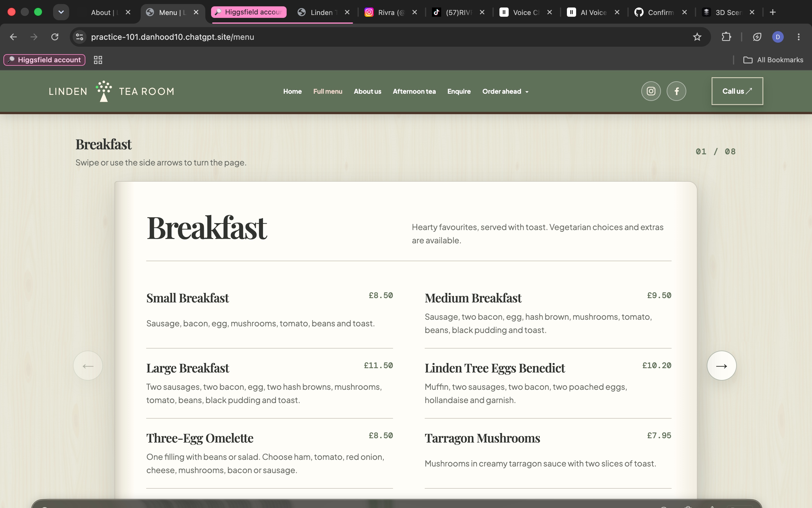812x508 pixels.
Task: Click the Large Breakfast price £11.50
Action: coord(378,366)
